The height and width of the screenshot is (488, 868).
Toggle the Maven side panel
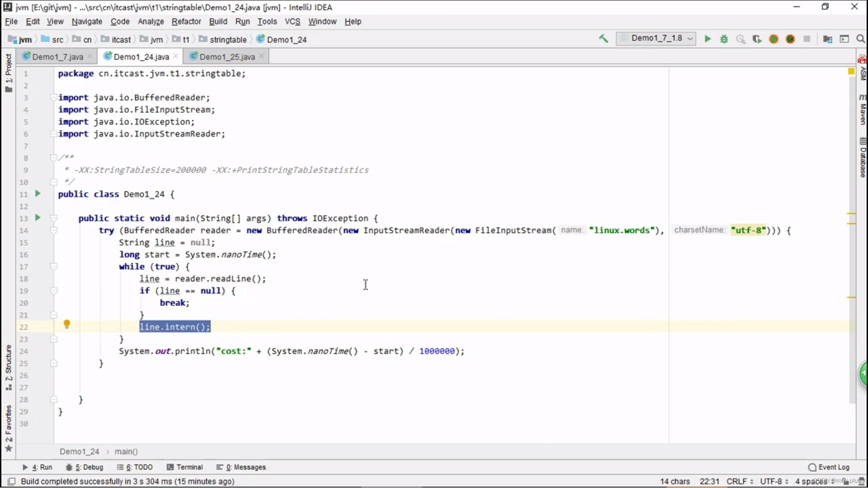pyautogui.click(x=863, y=110)
